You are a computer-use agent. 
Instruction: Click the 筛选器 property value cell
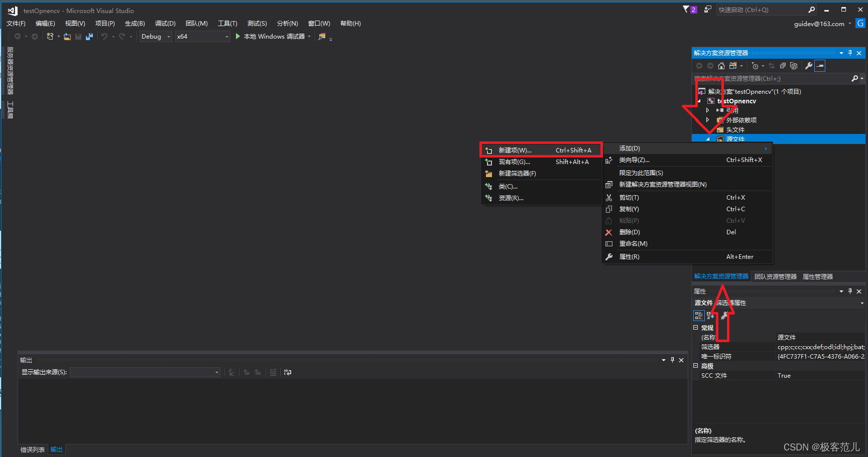click(820, 347)
